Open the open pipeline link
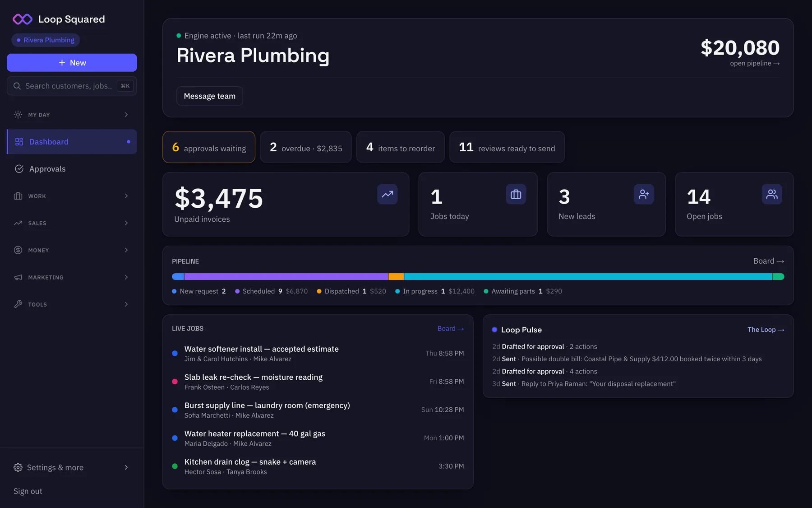Viewport: 812px width, 508px height. coord(755,64)
